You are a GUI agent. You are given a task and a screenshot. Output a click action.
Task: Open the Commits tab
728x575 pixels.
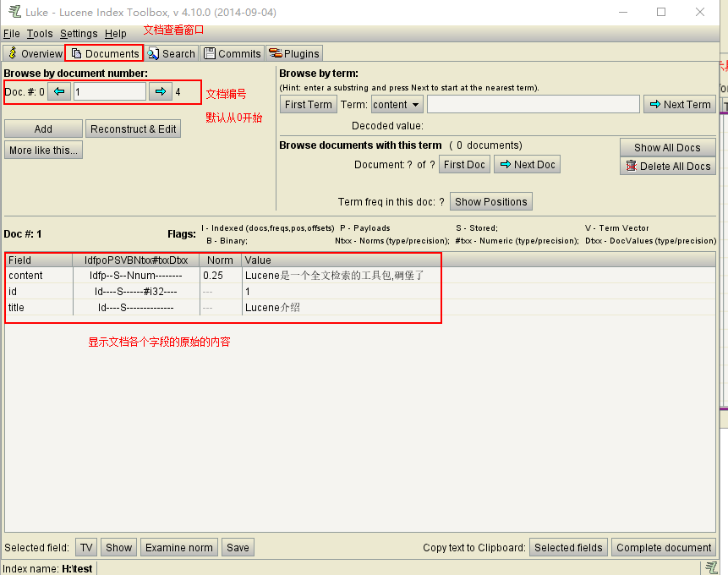(233, 53)
